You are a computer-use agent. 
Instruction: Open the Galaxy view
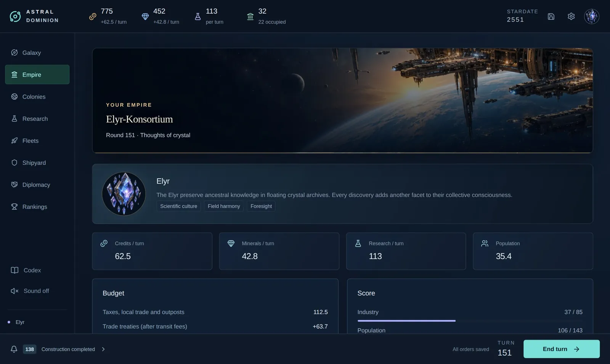click(x=37, y=53)
